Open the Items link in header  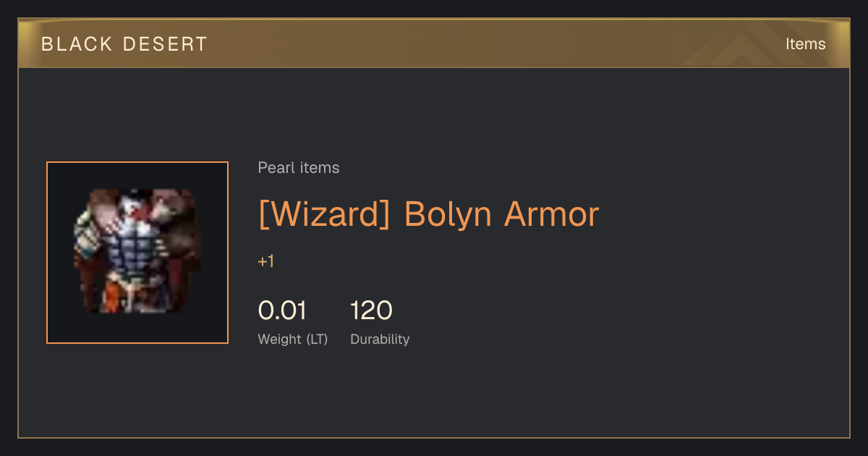coord(805,44)
